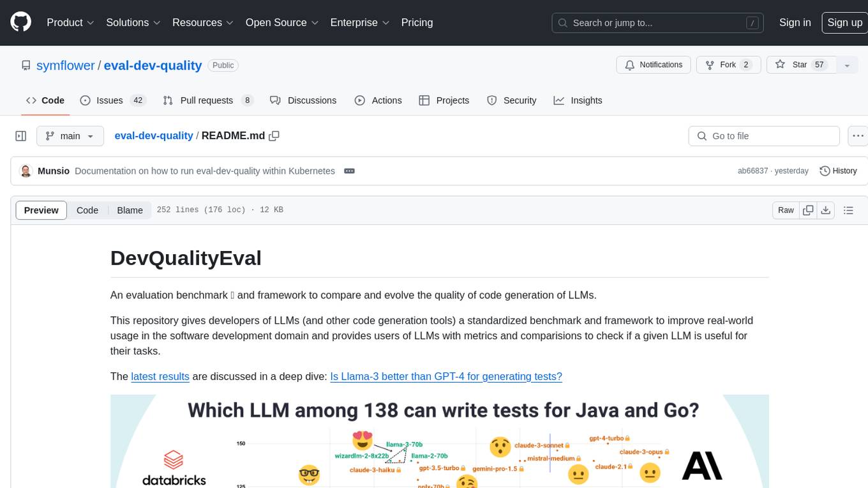Open commit ab66837
Image resolution: width=868 pixels, height=488 pixels.
click(x=753, y=171)
